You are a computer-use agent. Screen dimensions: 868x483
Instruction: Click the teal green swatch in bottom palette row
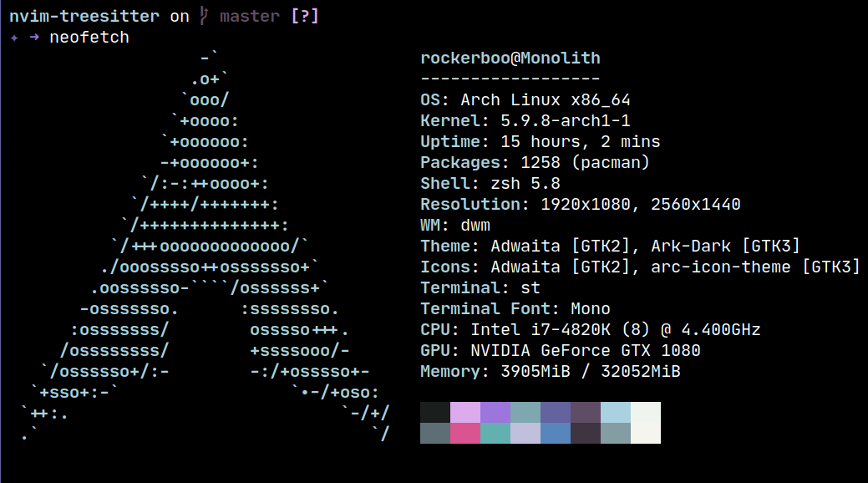[x=495, y=433]
